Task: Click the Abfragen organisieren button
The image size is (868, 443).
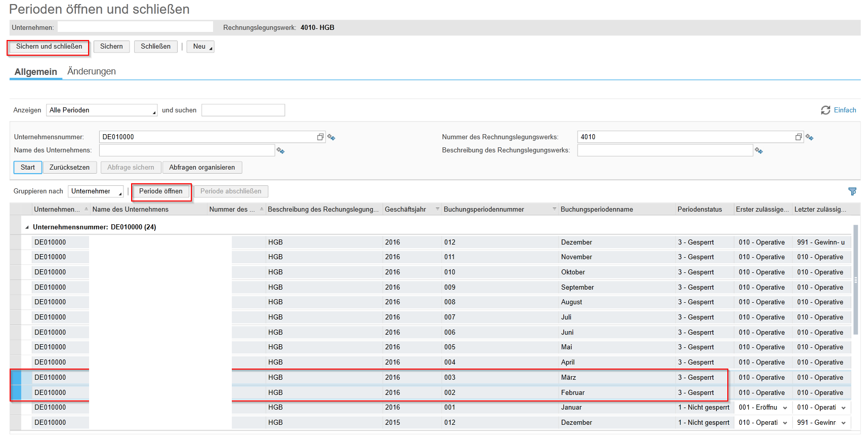Action: pyautogui.click(x=202, y=168)
